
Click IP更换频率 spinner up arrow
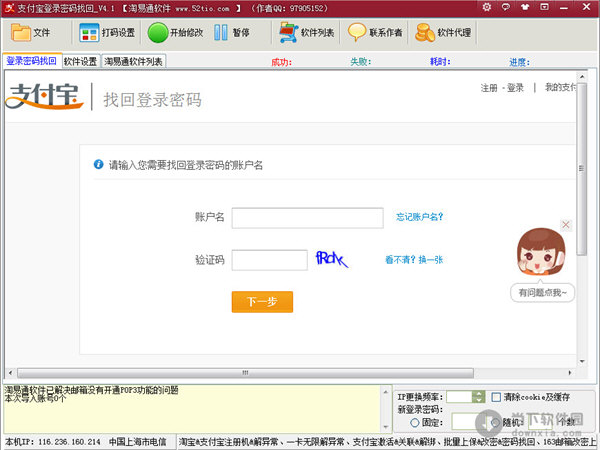(478, 394)
